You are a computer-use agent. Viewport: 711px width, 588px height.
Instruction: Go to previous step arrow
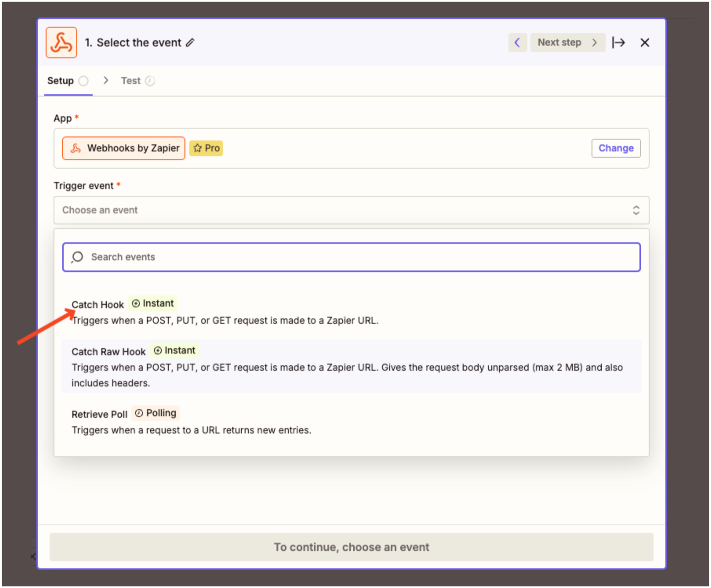coord(518,43)
